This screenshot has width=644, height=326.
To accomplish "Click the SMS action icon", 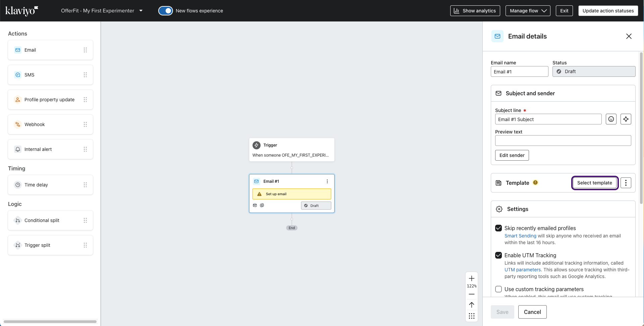I will coord(18,74).
